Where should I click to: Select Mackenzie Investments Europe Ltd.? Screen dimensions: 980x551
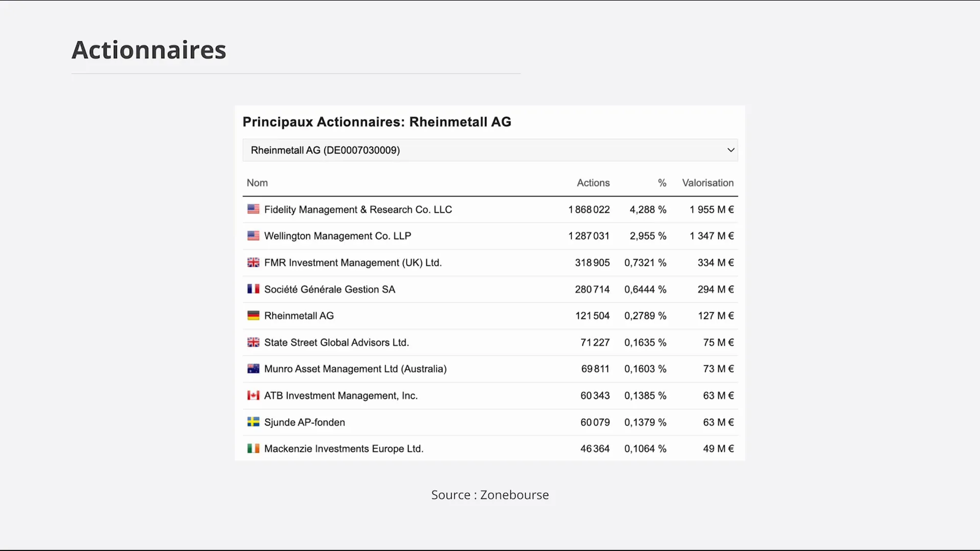pos(344,449)
